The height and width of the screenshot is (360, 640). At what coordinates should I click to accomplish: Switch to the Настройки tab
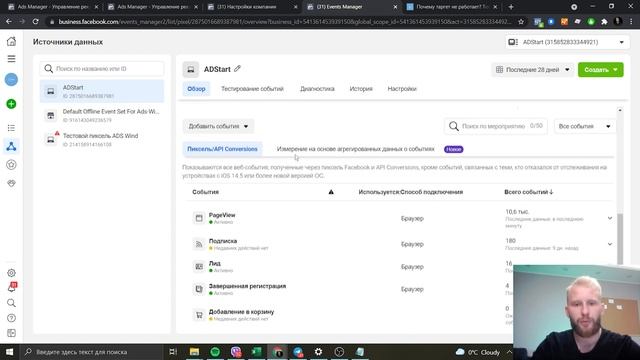click(402, 89)
